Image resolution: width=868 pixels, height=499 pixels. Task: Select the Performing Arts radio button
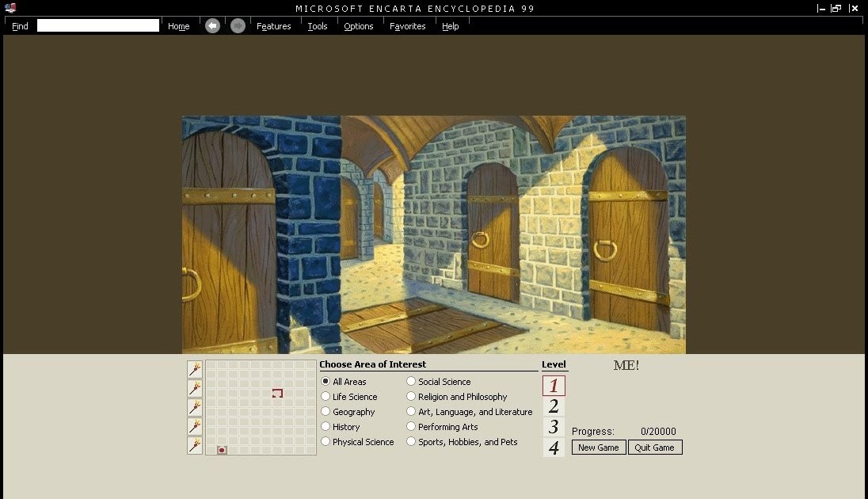[411, 426]
